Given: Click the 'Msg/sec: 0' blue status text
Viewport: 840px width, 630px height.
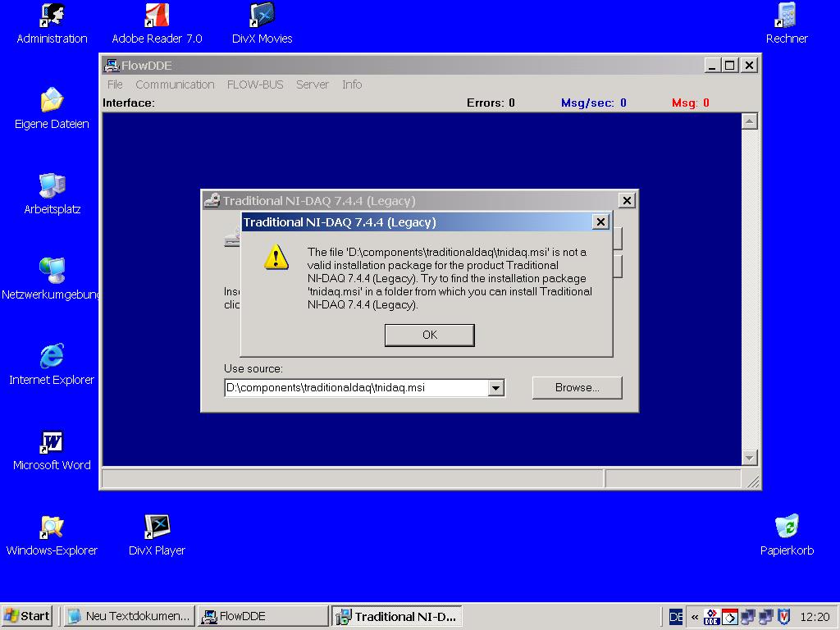Looking at the screenshot, I should 594,103.
